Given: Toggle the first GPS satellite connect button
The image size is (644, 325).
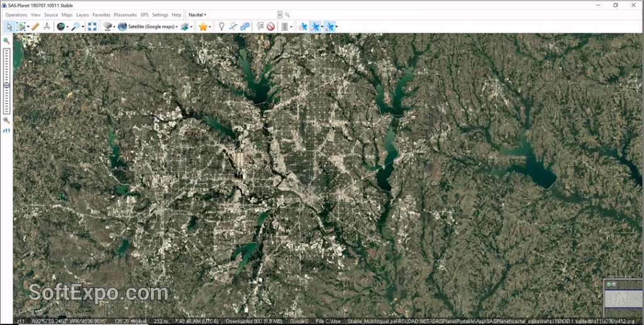Looking at the screenshot, I should tap(303, 26).
